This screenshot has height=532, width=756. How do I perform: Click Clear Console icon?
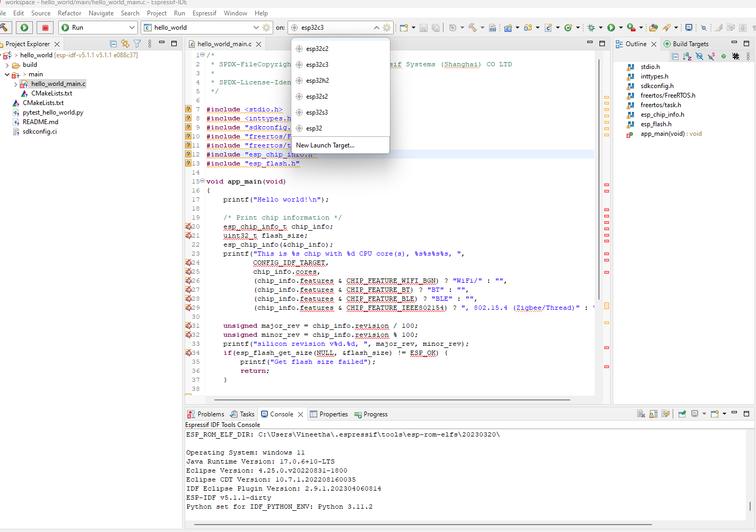pos(641,414)
